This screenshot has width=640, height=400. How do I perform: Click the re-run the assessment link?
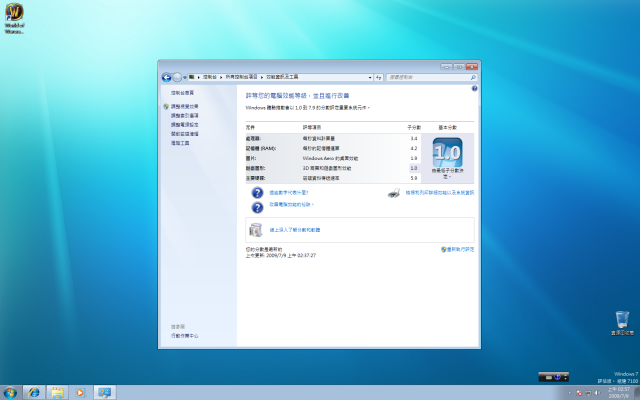pyautogui.click(x=460, y=249)
